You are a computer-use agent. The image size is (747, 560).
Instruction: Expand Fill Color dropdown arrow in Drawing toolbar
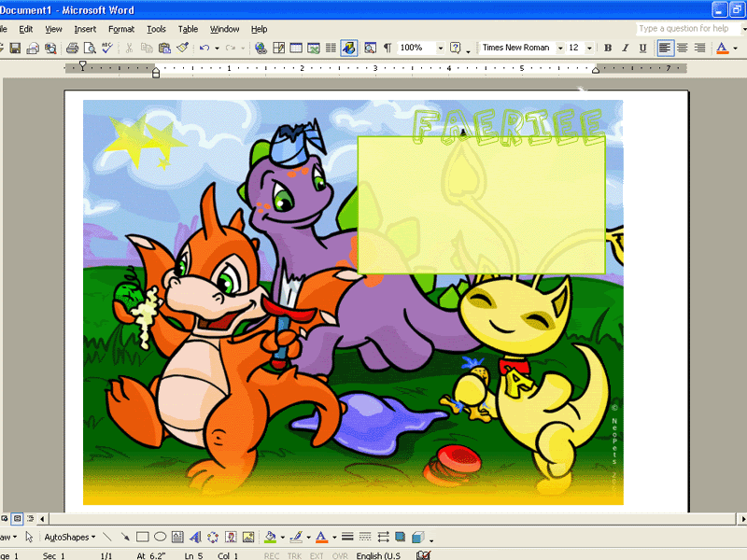point(283,538)
